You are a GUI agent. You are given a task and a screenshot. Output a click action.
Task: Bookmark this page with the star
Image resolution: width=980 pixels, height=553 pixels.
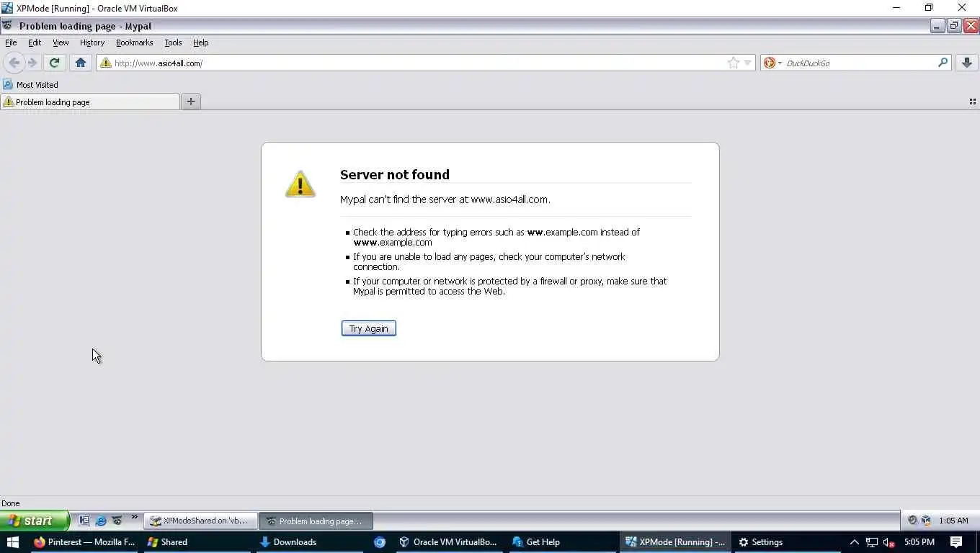(733, 63)
